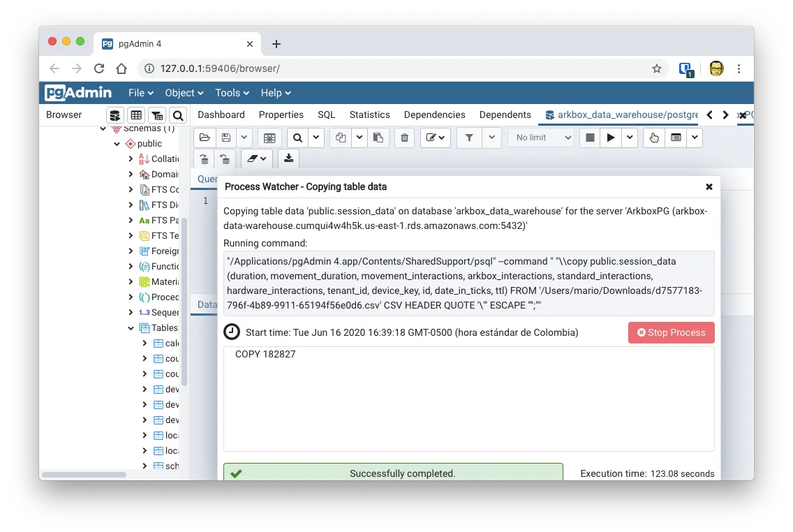Expand the Collations tree node
Image resolution: width=793 pixels, height=532 pixels.
pyautogui.click(x=131, y=158)
